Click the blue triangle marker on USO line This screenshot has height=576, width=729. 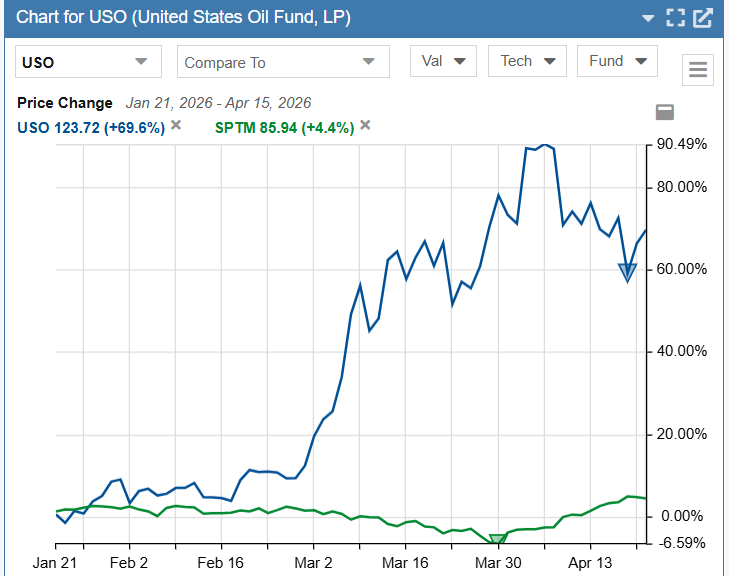click(x=627, y=272)
